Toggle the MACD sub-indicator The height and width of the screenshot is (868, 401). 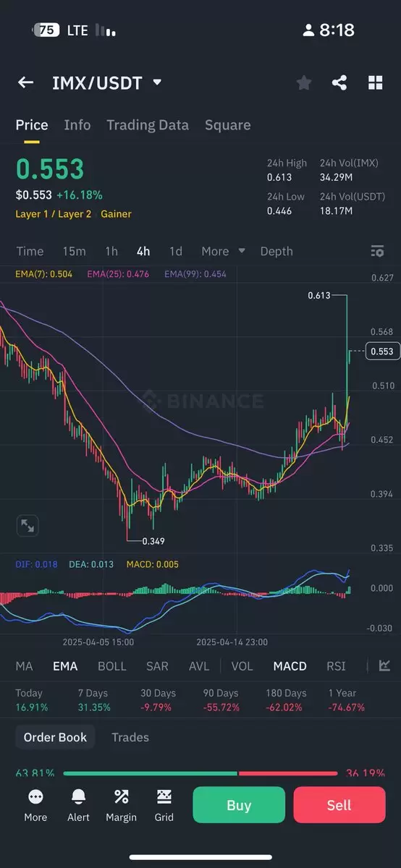290,666
